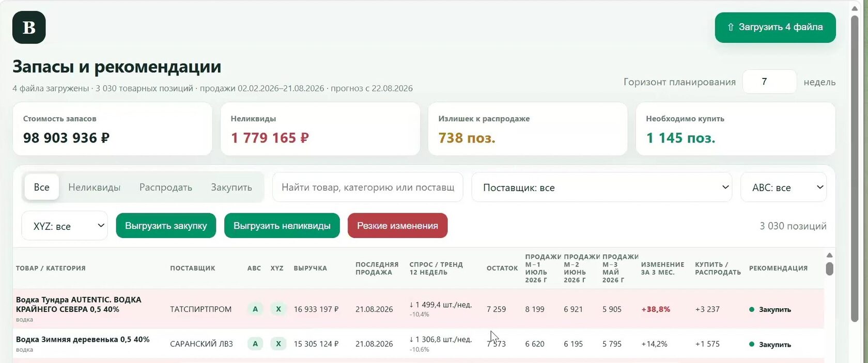Viewport: 868px width, 363px height.
Task: Click Закупить recommendation in Тундра row
Action: pos(770,309)
